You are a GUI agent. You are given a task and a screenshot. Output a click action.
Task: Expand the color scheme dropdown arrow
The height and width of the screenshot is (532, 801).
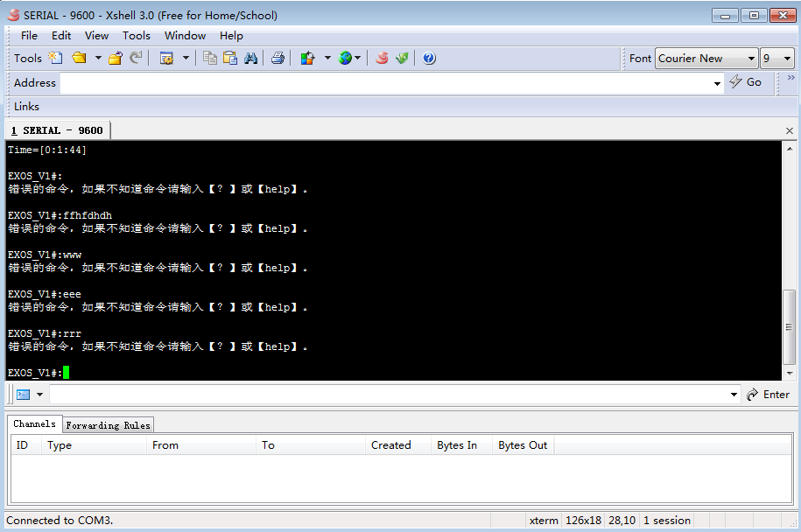pyautogui.click(x=327, y=59)
